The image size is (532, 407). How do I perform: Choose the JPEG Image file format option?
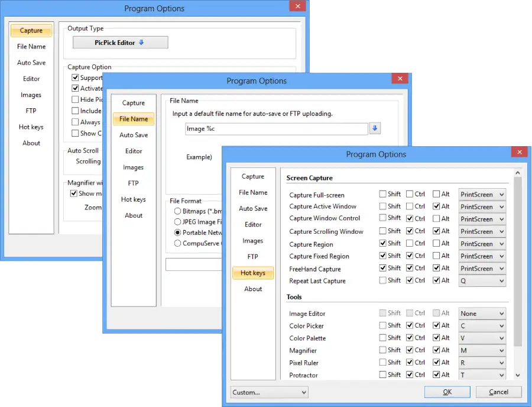[x=177, y=222]
